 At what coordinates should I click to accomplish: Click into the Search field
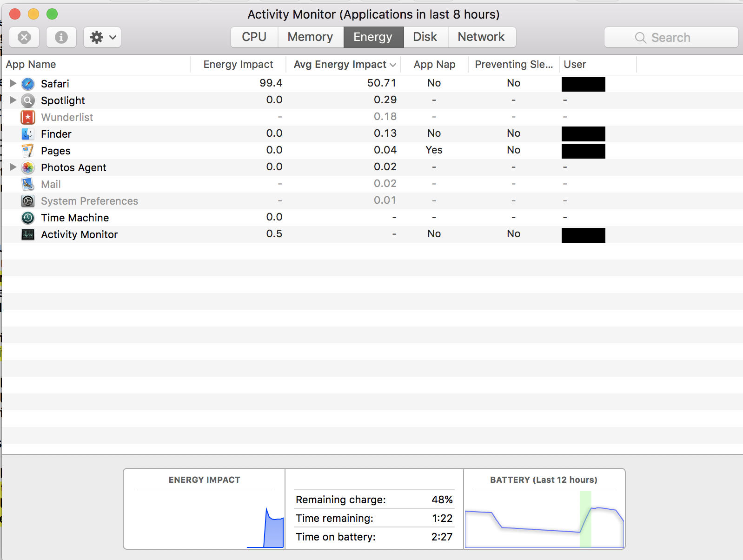(671, 37)
